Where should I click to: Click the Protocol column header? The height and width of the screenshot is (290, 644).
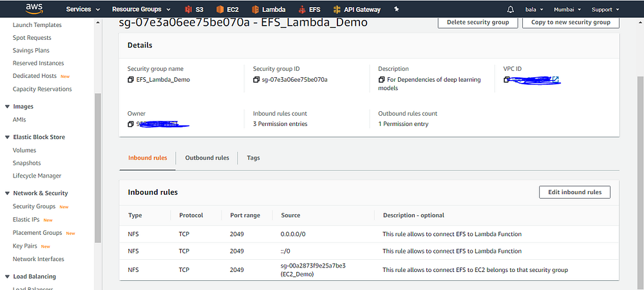(191, 215)
